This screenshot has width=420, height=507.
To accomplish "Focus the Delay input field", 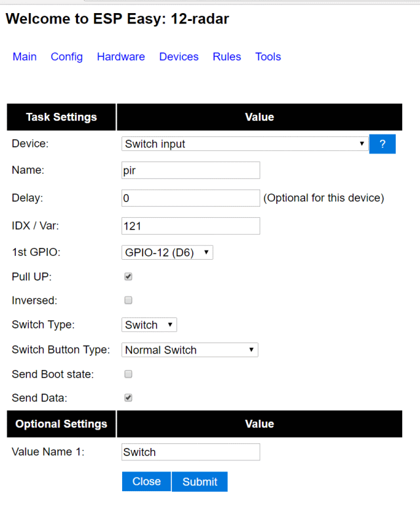I will 190,198.
